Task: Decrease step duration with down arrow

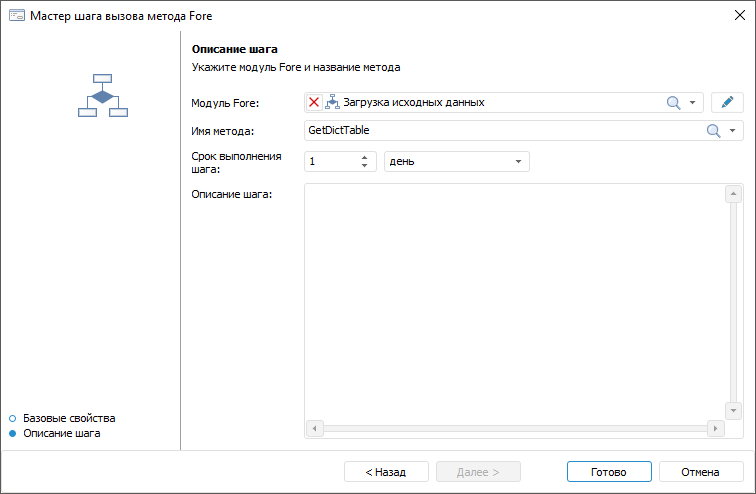Action: click(x=364, y=166)
